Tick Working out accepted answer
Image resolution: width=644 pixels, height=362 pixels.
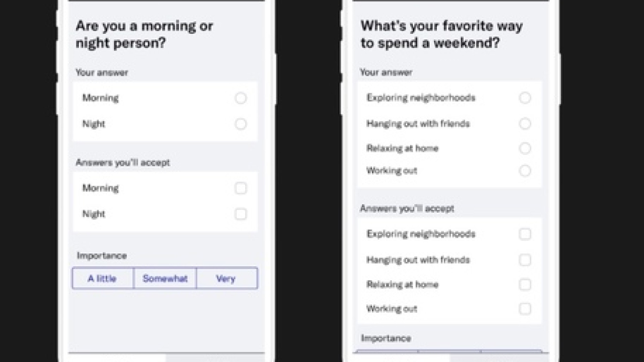coord(525,309)
